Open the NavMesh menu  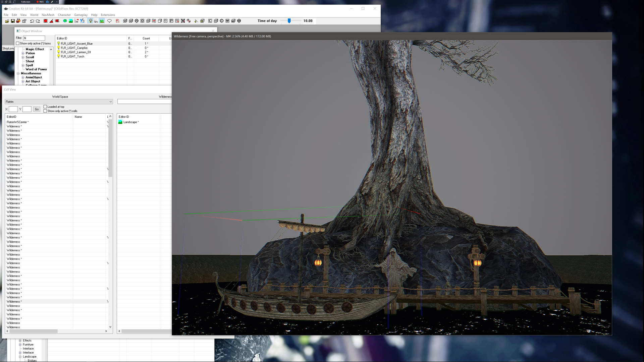click(x=48, y=15)
